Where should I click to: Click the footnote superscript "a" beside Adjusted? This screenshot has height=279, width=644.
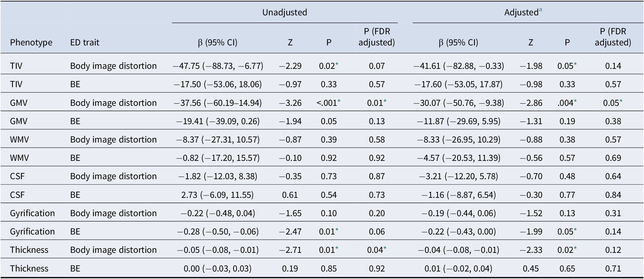[x=541, y=10]
